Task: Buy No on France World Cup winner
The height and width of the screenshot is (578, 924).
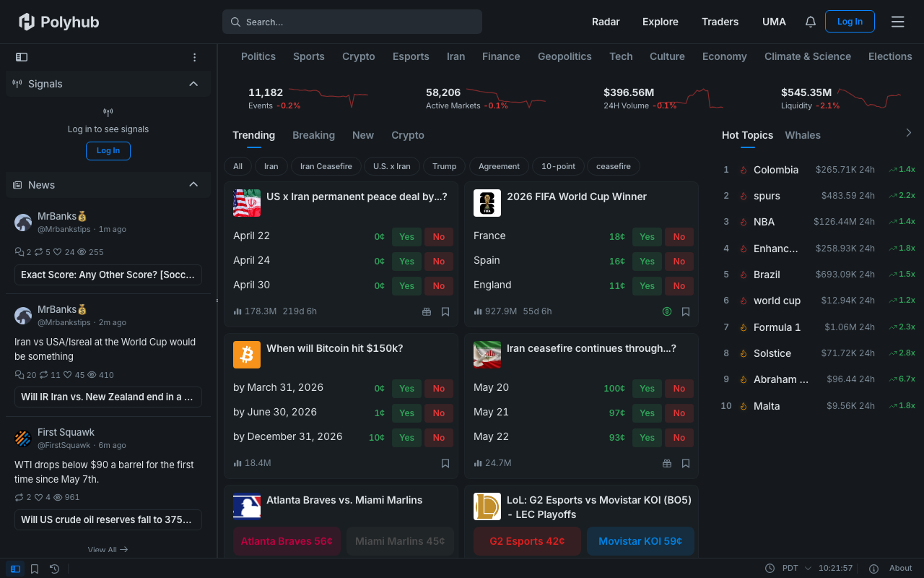Action: 679,237
